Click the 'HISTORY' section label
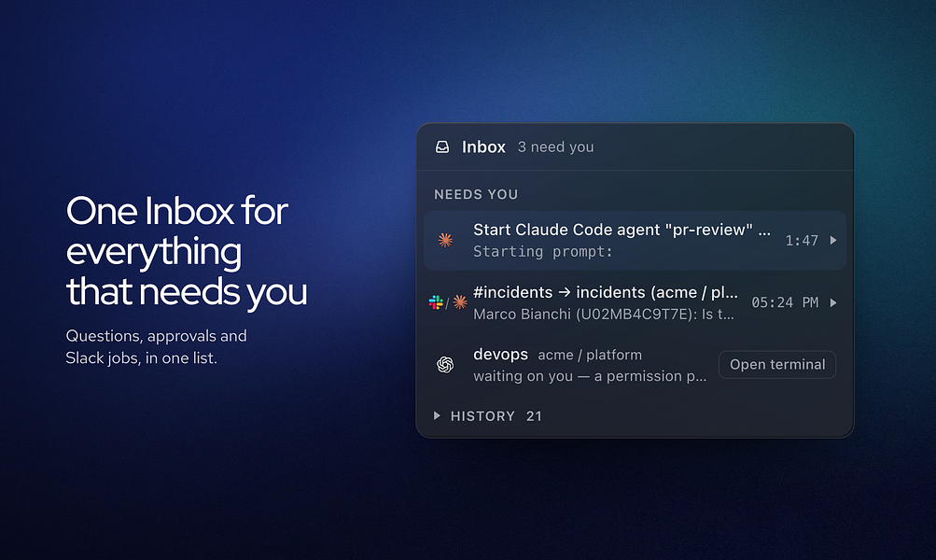The height and width of the screenshot is (560, 936). pyautogui.click(x=482, y=416)
